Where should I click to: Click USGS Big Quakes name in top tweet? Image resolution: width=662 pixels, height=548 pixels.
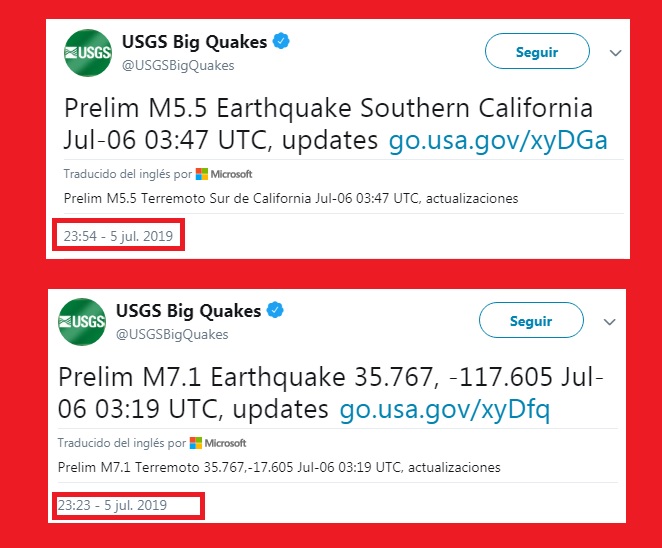(194, 42)
